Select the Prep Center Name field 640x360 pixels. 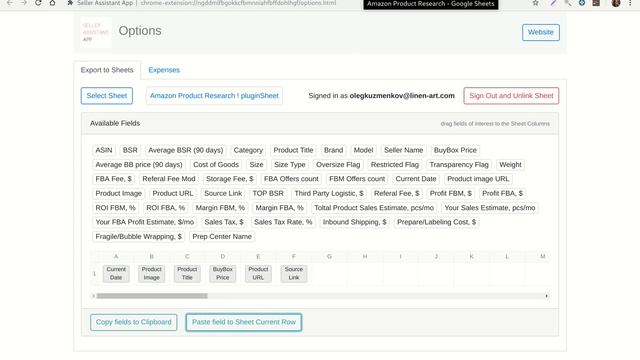pos(222,237)
